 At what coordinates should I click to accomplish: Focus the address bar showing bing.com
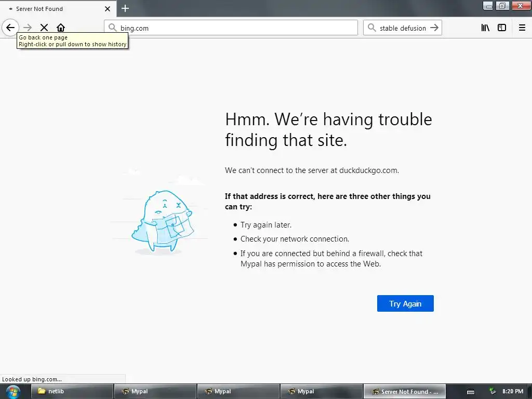tap(231, 28)
